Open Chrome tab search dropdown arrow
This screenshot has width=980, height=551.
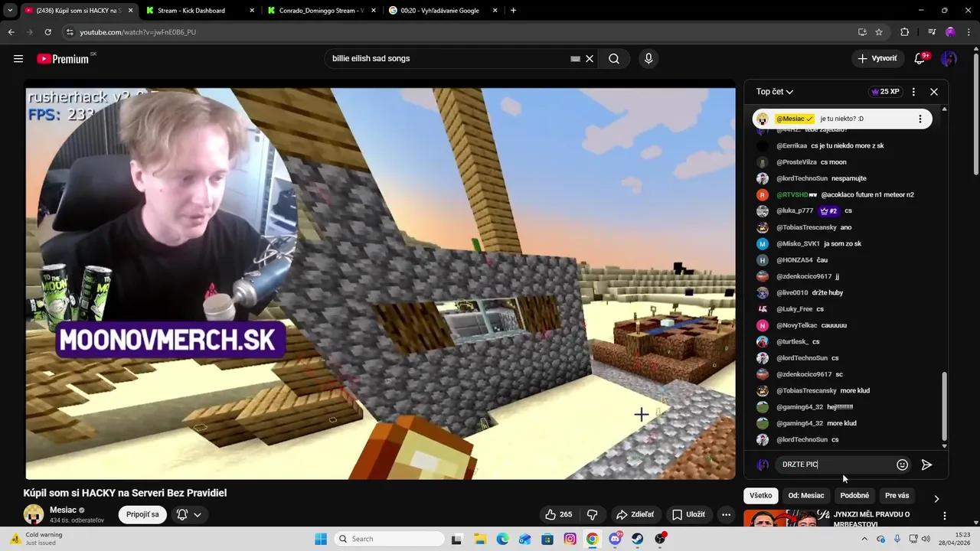pyautogui.click(x=10, y=11)
